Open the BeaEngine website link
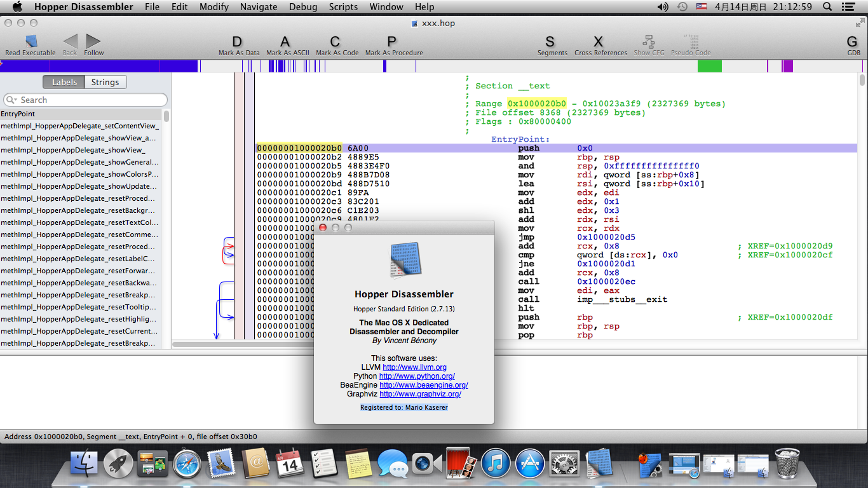The width and height of the screenshot is (868, 488). (424, 385)
